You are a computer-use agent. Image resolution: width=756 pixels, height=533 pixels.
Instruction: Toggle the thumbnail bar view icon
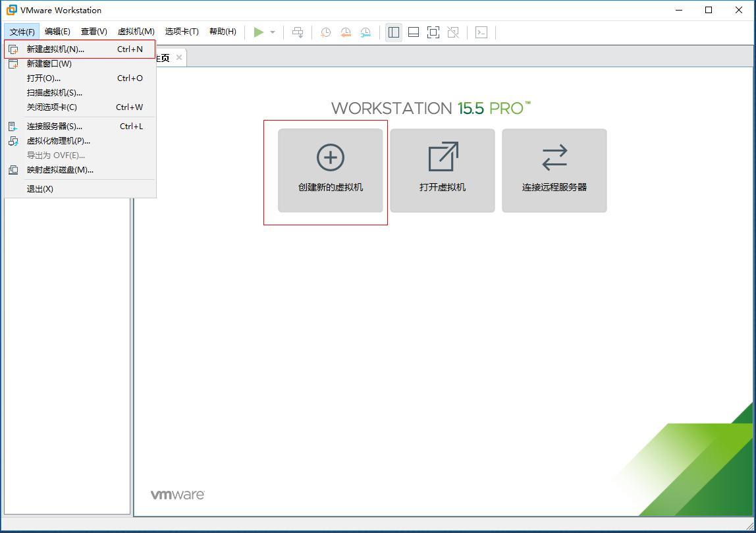click(413, 32)
